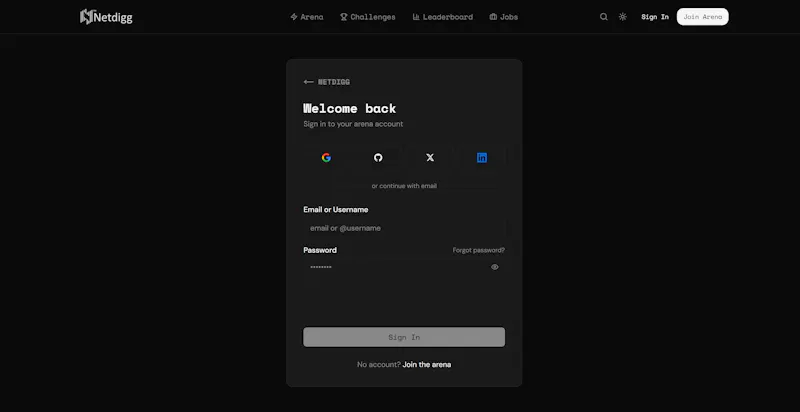Click Sign In in the header
Image resolution: width=800 pixels, height=412 pixels.
(655, 17)
